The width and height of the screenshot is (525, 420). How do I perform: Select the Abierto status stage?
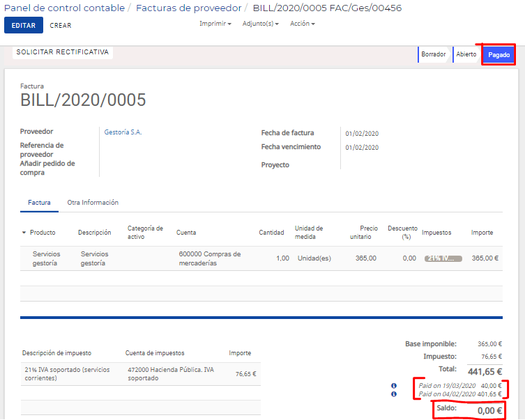[x=466, y=54]
